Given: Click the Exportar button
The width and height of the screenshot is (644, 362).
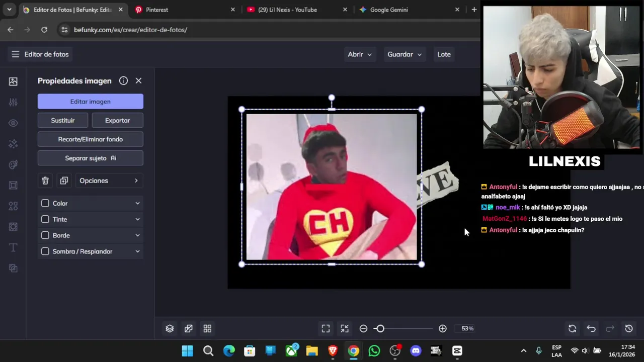Looking at the screenshot, I should point(118,120).
